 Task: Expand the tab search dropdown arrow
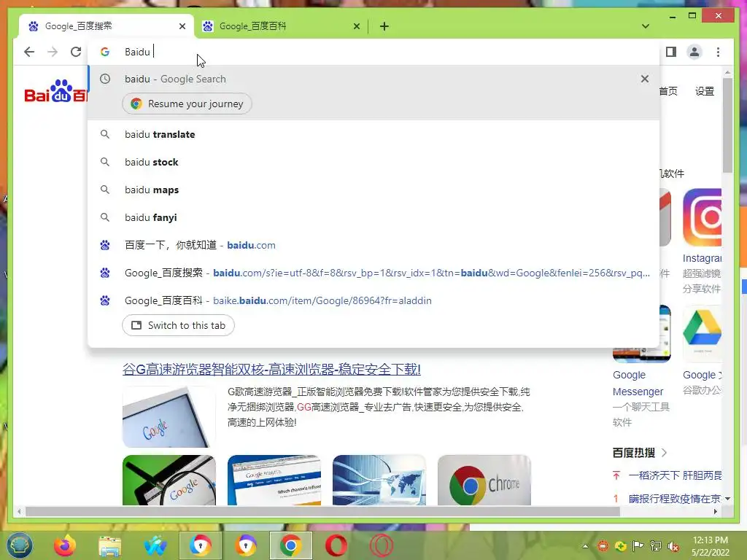645,26
